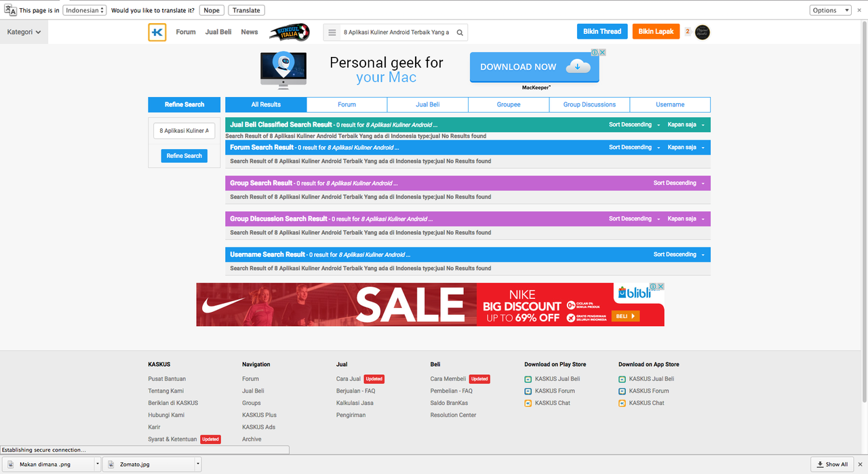
Task: Click the Bundle Italia banner logo
Action: click(290, 32)
